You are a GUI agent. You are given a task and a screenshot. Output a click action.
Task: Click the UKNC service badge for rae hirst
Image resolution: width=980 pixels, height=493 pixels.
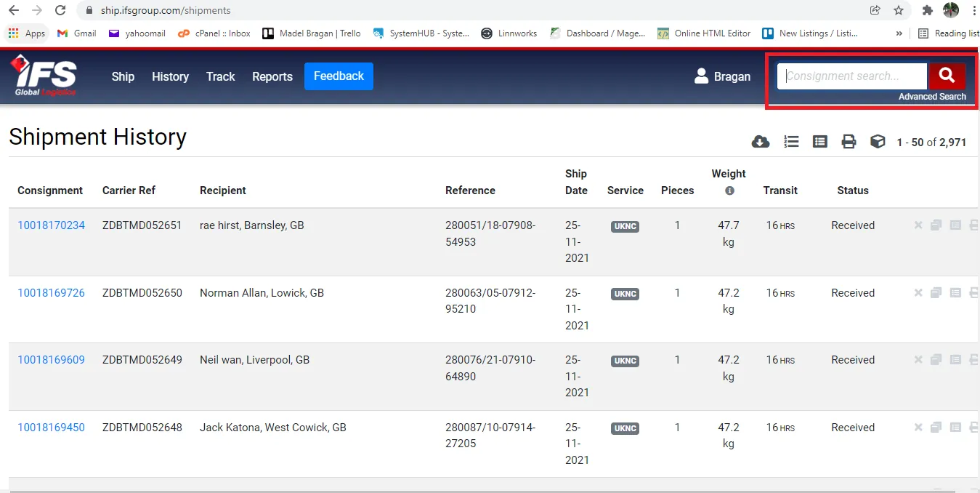(625, 226)
